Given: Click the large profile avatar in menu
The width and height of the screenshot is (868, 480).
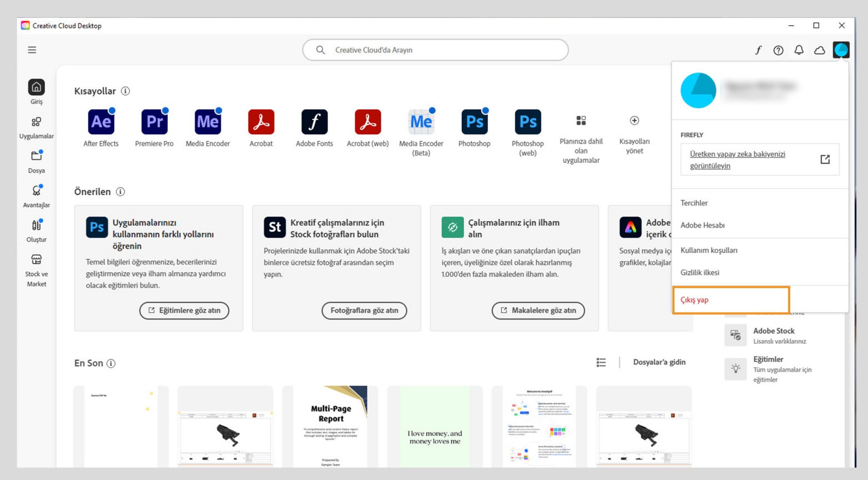Looking at the screenshot, I should tap(698, 90).
